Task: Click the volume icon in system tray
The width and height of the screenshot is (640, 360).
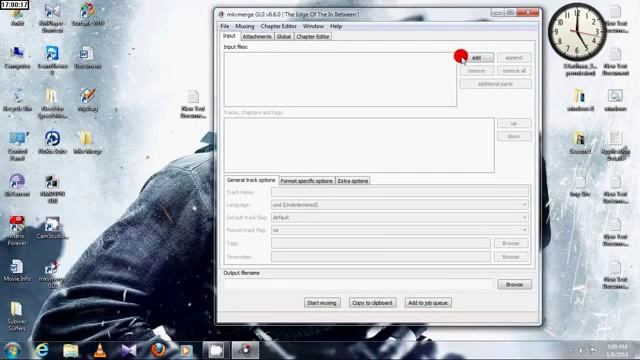Action: coord(581,350)
